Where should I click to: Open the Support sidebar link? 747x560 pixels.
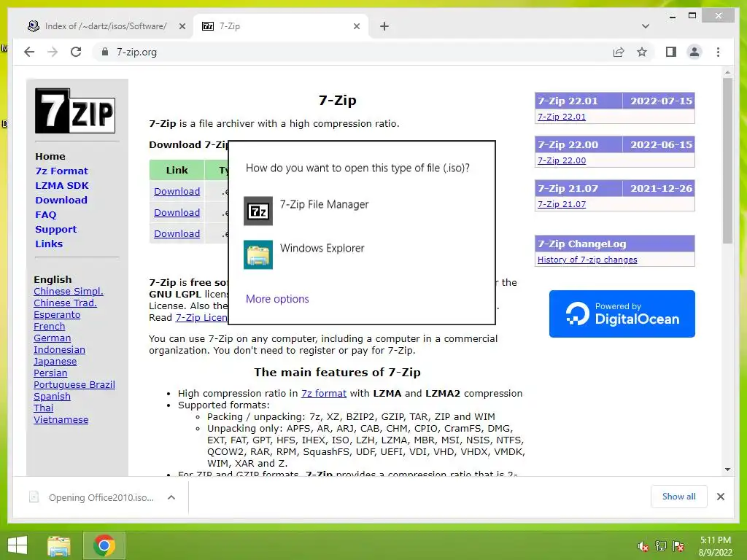(x=55, y=229)
